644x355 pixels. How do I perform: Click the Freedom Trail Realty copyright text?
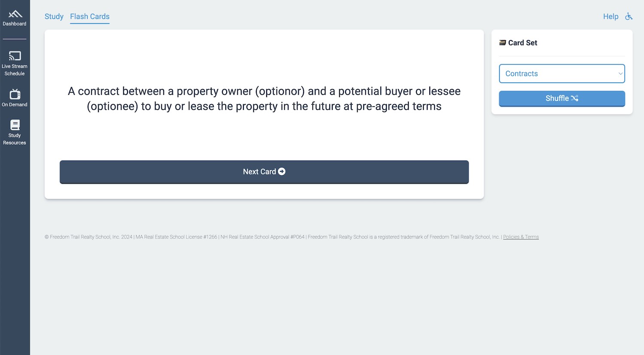(x=172, y=237)
